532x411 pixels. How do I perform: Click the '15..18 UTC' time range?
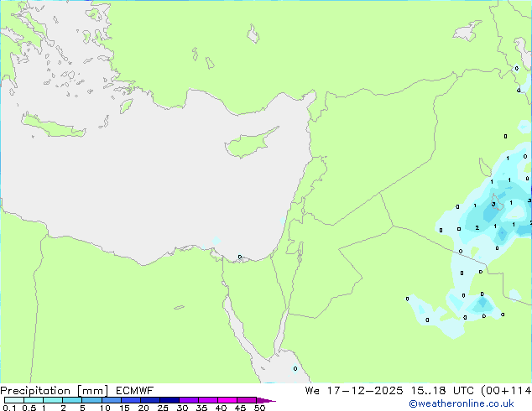[x=443, y=391]
